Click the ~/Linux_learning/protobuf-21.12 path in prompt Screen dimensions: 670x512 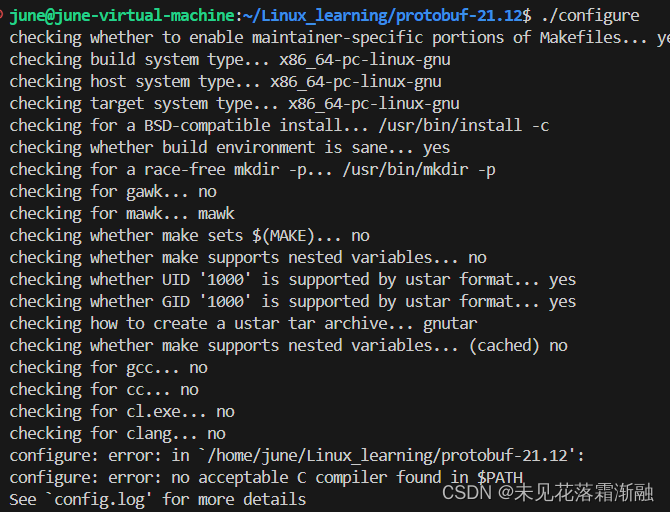(382, 16)
